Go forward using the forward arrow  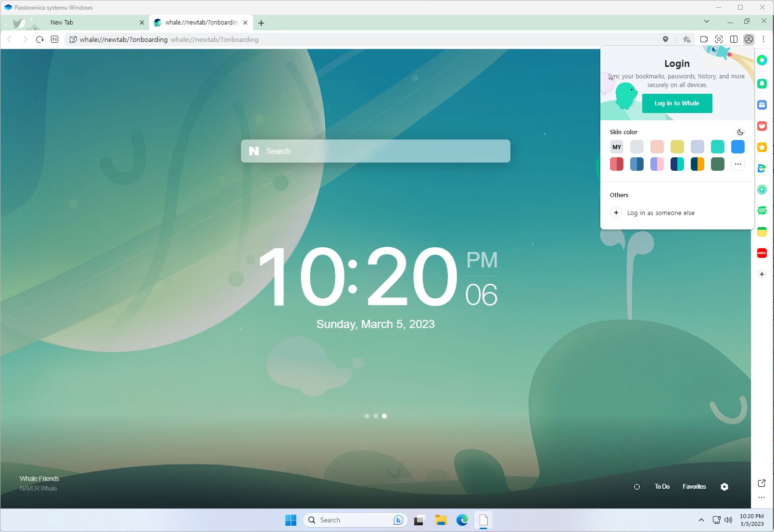tap(25, 39)
